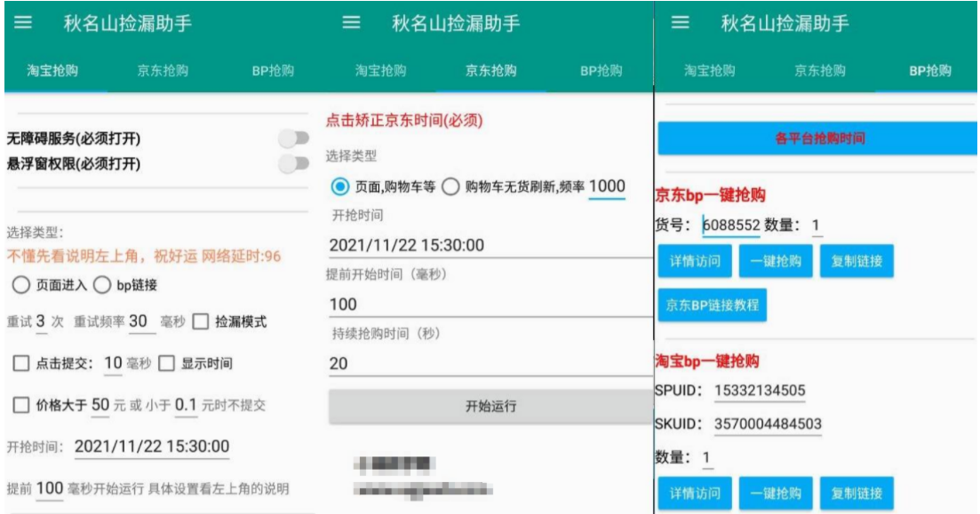Focus the 小于 price field showing 0.1
The width and height of the screenshot is (980, 514).
click(186, 405)
